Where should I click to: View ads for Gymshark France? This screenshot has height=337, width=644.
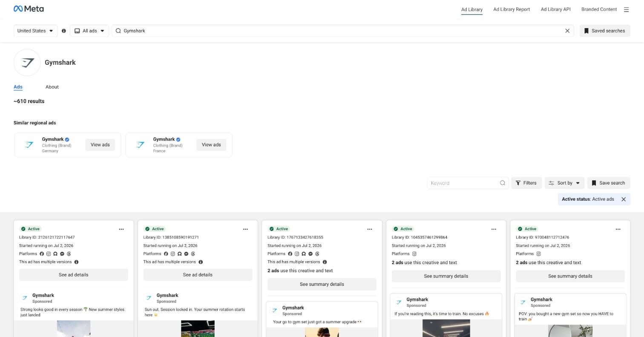coord(211,145)
